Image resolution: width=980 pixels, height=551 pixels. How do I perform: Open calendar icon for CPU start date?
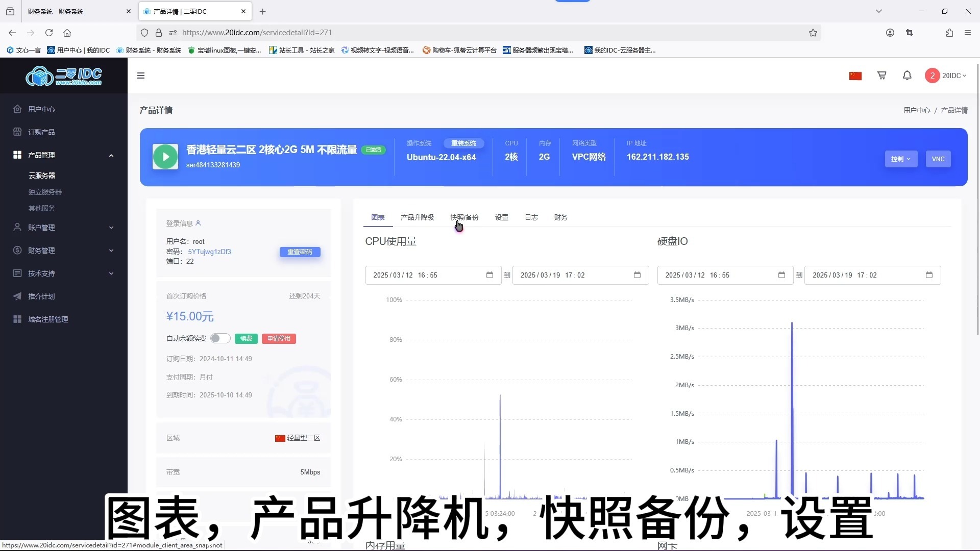point(489,275)
